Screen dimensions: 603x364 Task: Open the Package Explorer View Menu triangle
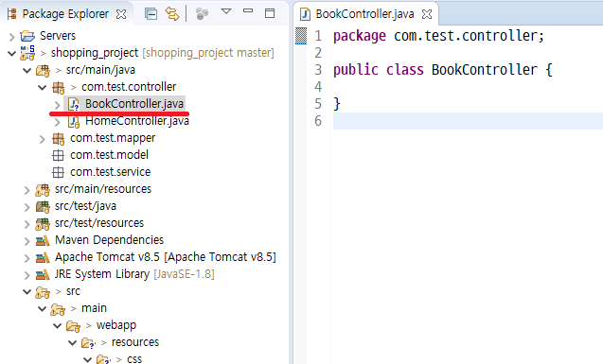(226, 11)
